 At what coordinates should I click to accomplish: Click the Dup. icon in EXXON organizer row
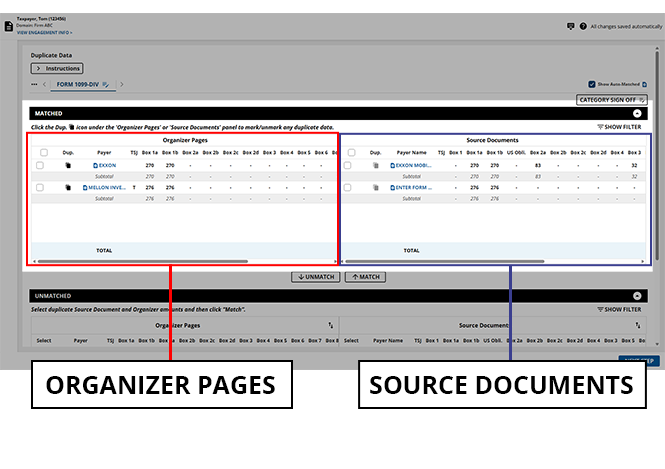[x=68, y=165]
